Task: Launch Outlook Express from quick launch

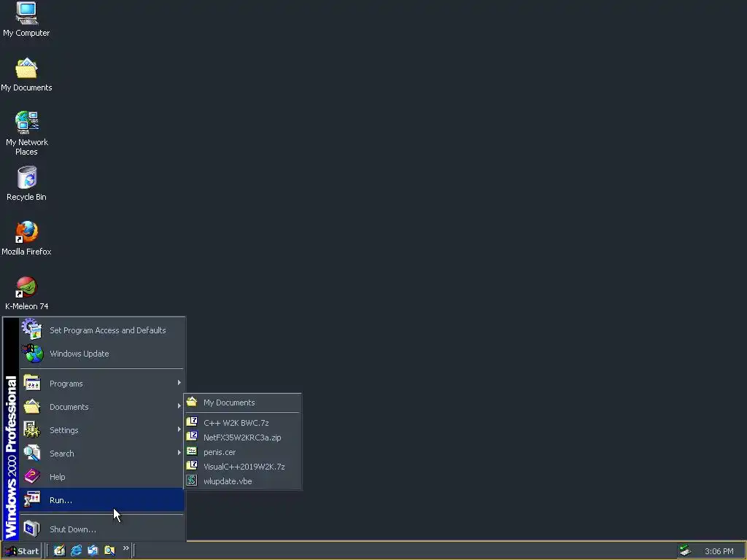Action: click(x=93, y=551)
